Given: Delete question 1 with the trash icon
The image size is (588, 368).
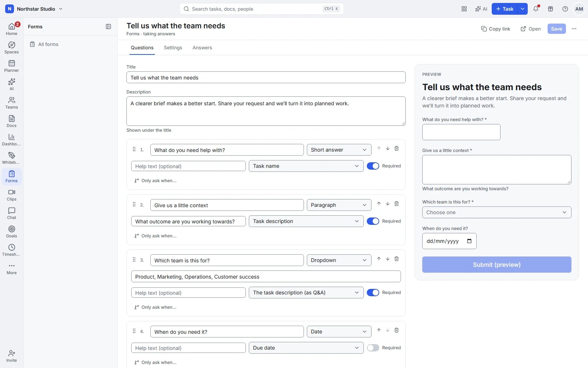Looking at the screenshot, I should point(397,148).
